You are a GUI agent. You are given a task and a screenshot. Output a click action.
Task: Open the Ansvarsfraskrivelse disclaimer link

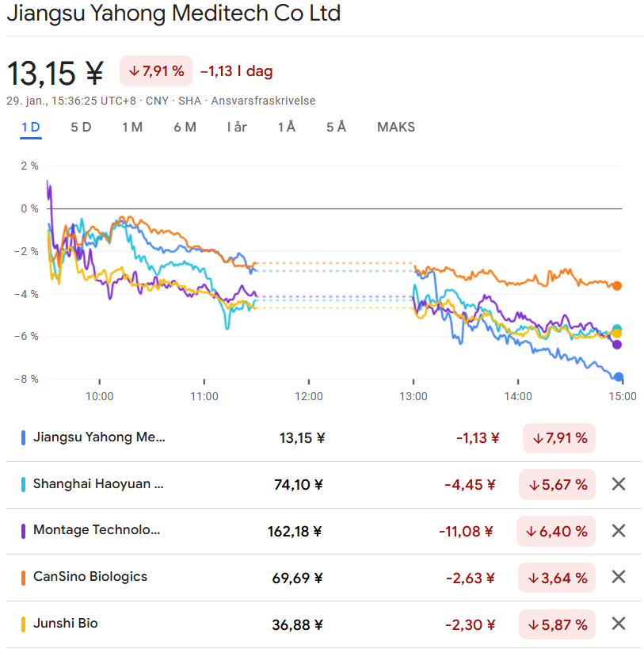tap(263, 101)
